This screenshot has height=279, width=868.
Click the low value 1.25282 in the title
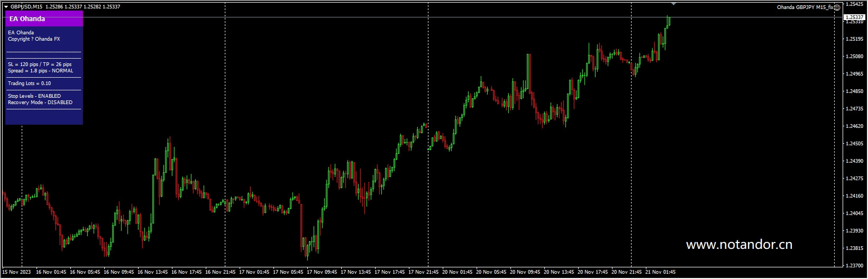click(92, 7)
